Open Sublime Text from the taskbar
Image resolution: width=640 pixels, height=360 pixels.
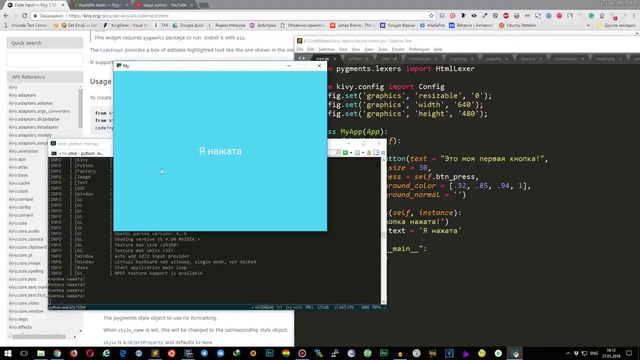pos(155,353)
